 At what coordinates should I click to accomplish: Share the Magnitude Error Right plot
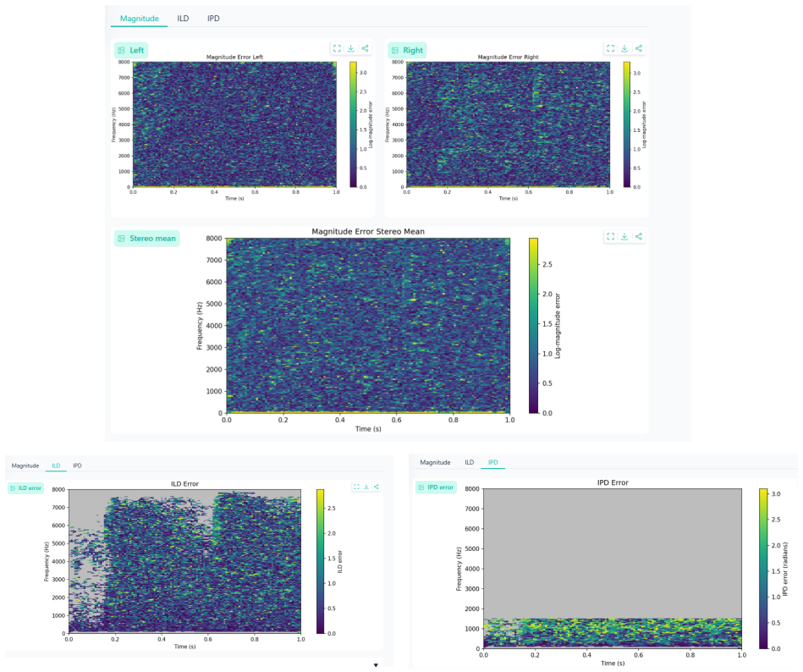point(639,48)
